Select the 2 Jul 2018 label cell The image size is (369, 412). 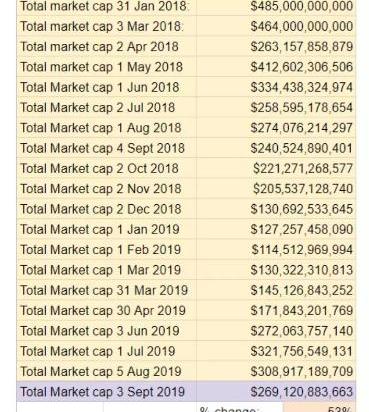(107, 108)
